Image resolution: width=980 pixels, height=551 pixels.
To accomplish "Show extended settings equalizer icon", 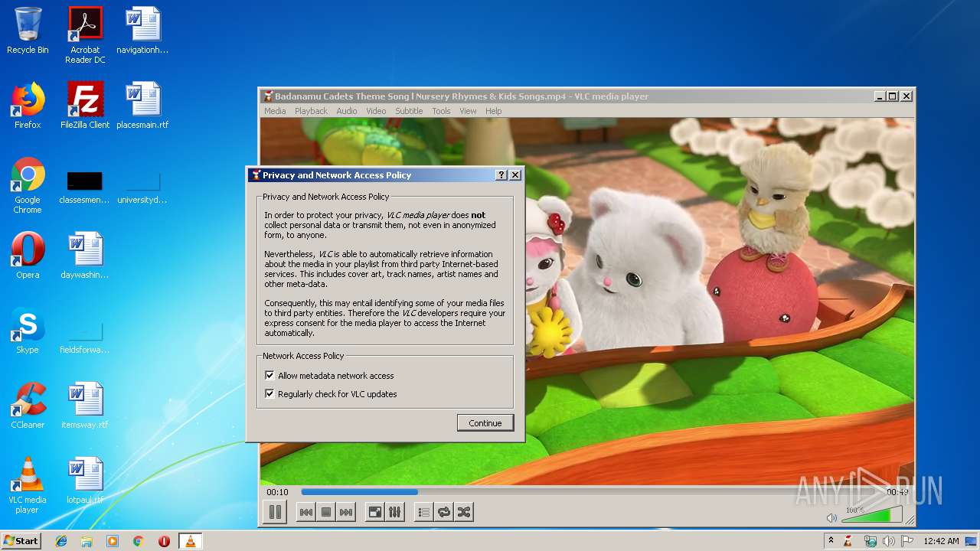I will pos(395,512).
